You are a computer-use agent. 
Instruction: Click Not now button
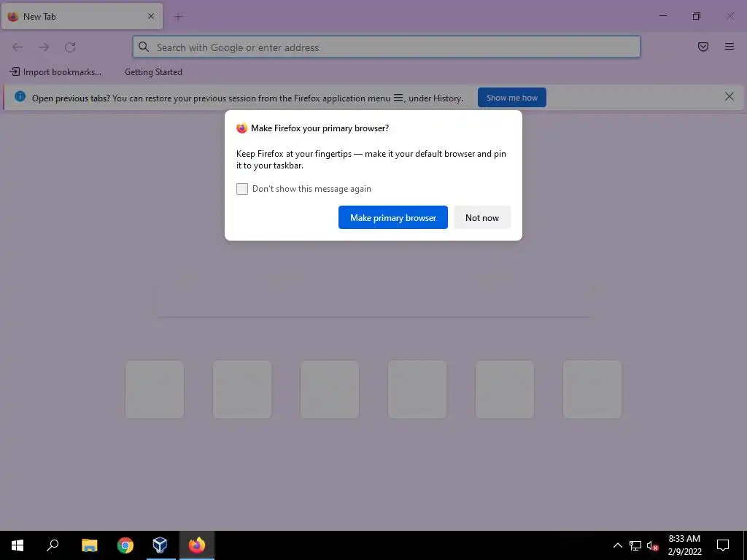tap(482, 217)
